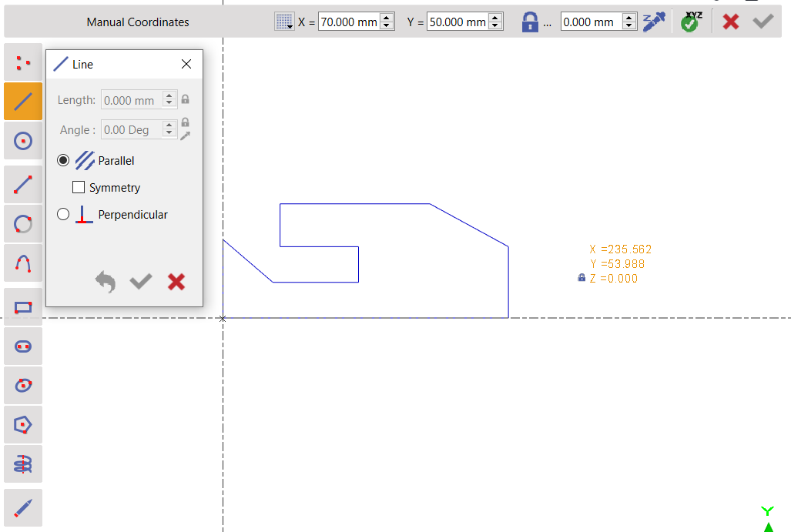This screenshot has height=532, width=791.
Task: Enable the Symmetry checkbox
Action: [x=78, y=187]
